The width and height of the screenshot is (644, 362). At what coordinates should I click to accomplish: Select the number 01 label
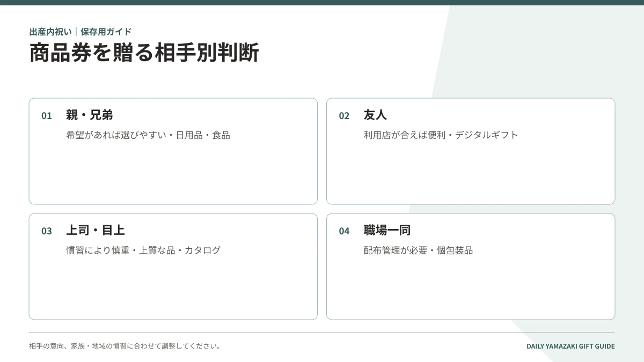pos(47,116)
